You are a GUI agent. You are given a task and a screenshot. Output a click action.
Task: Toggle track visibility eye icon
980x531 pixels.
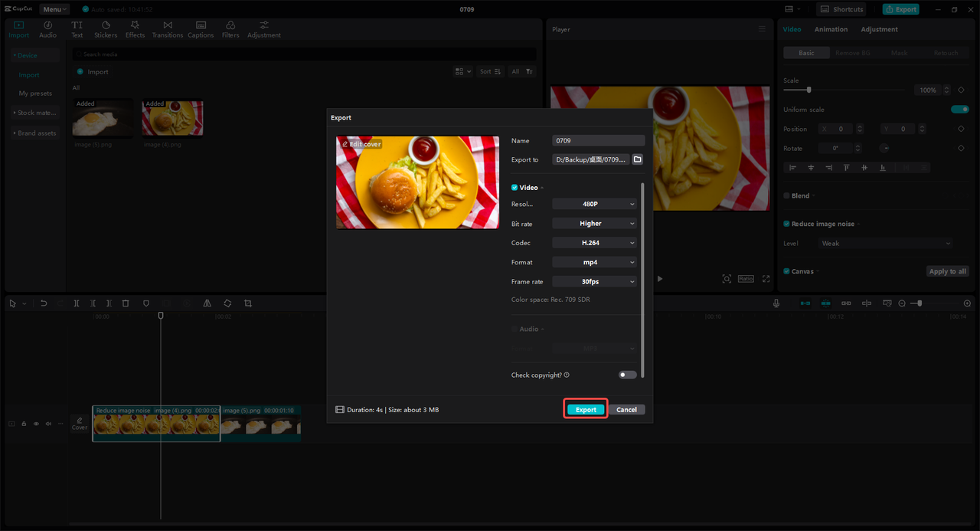[36, 424]
